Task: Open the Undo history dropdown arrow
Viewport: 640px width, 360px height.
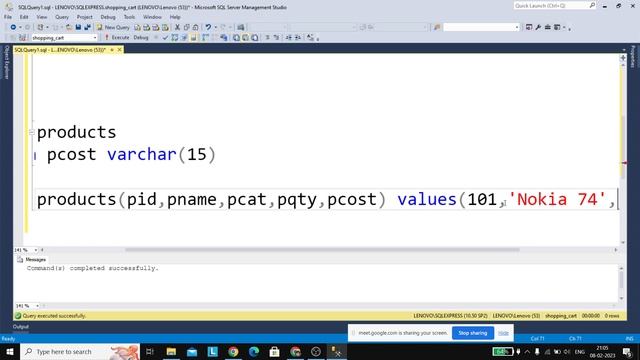Action: point(215,27)
